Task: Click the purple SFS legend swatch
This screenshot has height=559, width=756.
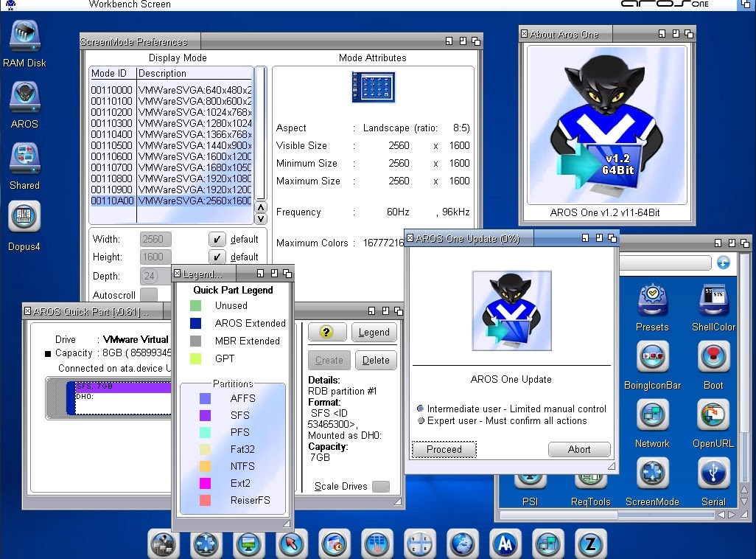Action: coord(206,415)
